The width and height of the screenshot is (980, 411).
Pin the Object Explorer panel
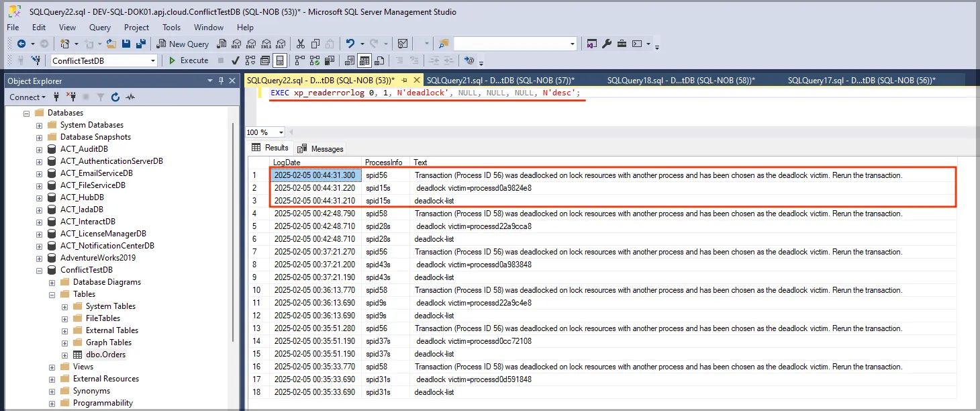pyautogui.click(x=222, y=81)
